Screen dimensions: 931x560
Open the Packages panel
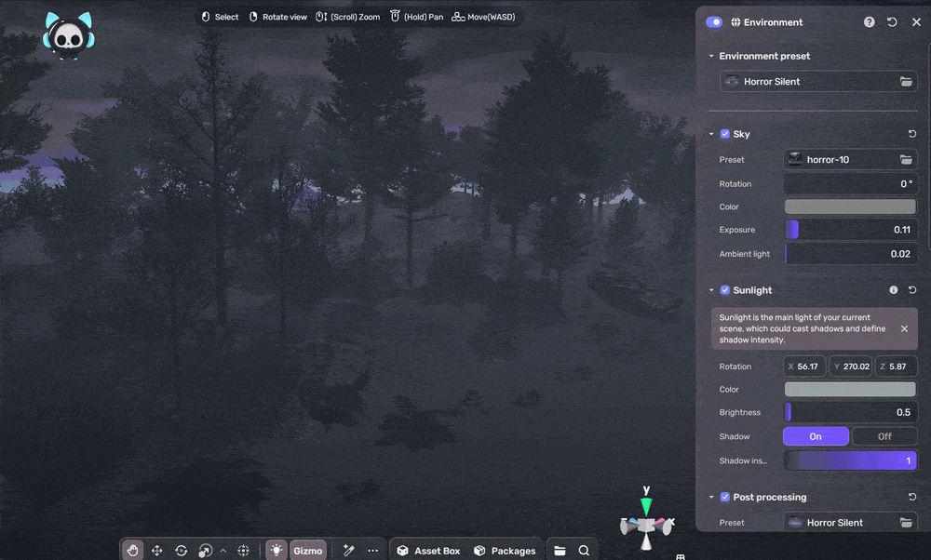click(x=505, y=551)
